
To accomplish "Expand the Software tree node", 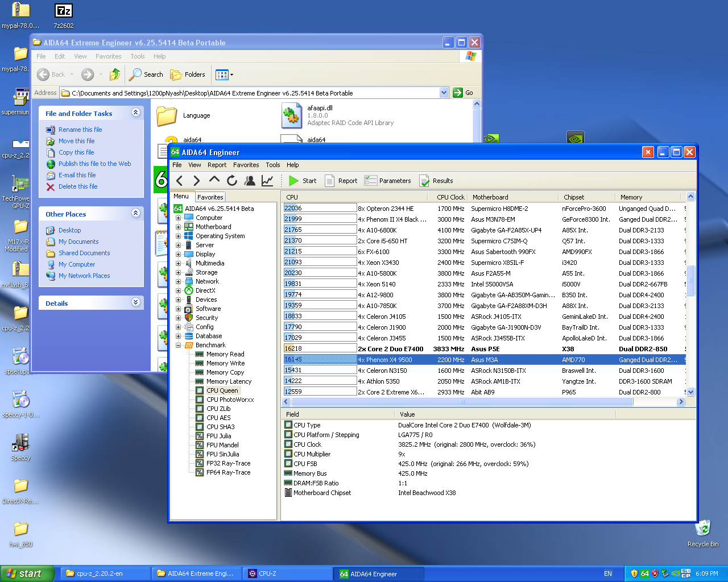I will [178, 309].
